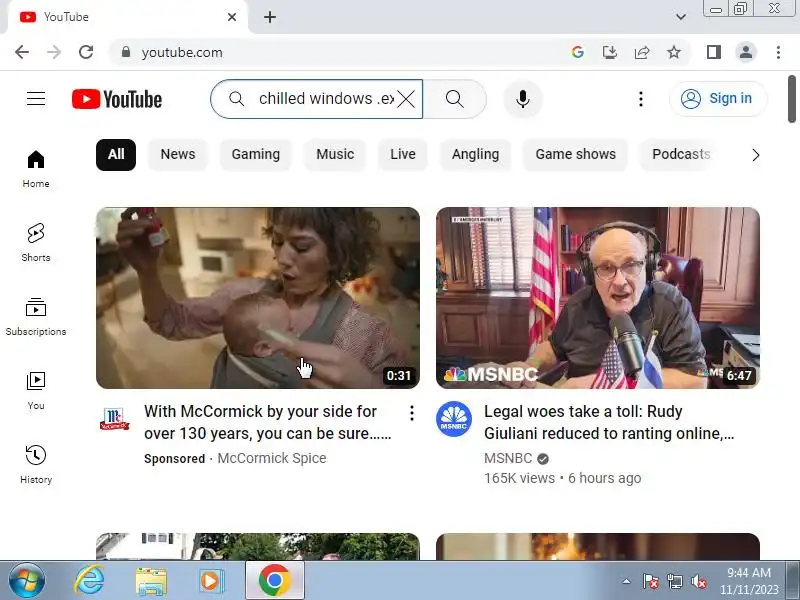Click the youtube.com address bar
The image size is (800, 600).
coord(337,52)
